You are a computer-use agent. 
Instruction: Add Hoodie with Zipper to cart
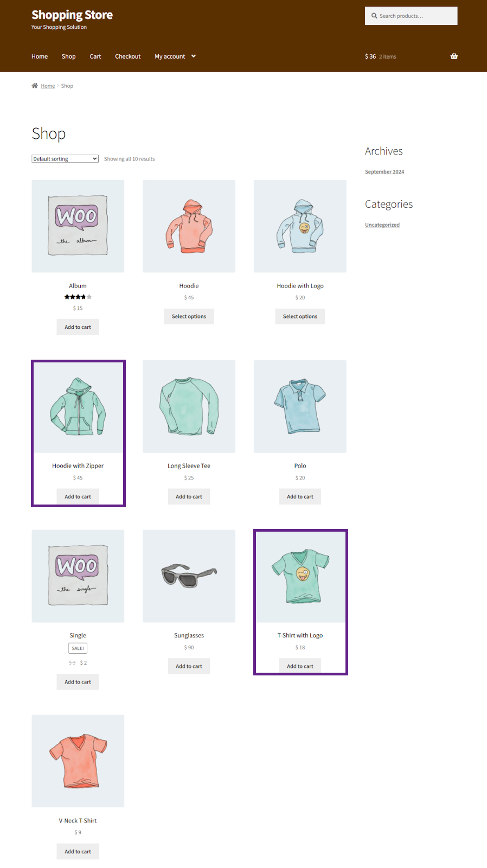[x=78, y=496]
